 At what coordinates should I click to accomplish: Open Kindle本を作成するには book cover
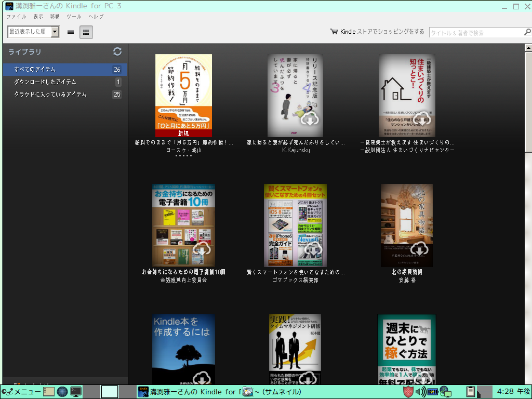coord(183,349)
